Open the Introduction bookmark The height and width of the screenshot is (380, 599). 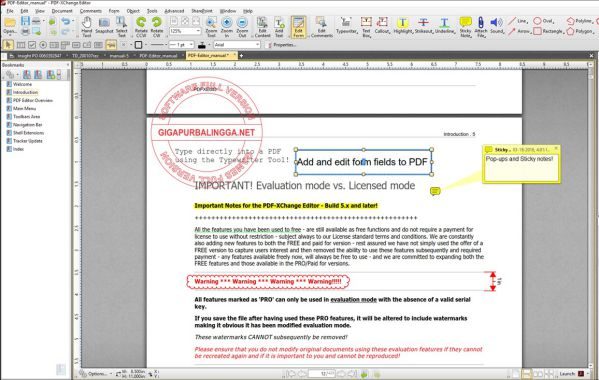pyautogui.click(x=25, y=92)
